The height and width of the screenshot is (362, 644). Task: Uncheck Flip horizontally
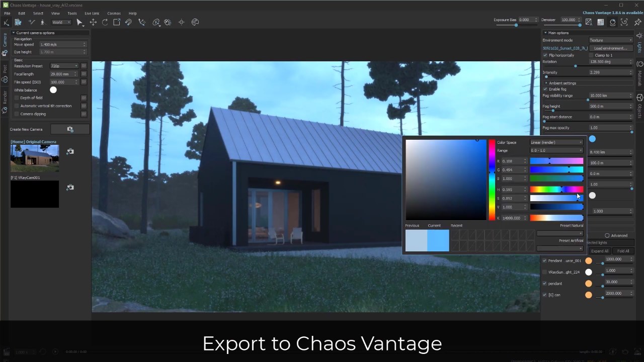pos(545,55)
